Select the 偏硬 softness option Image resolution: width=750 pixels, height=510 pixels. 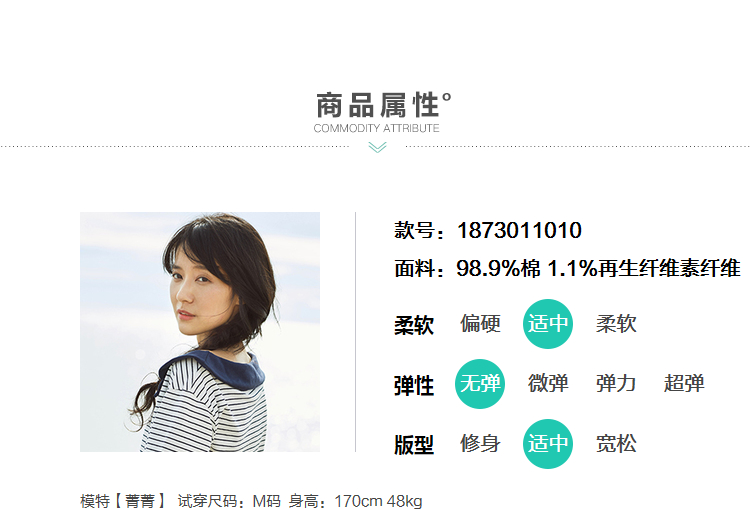pyautogui.click(x=480, y=324)
